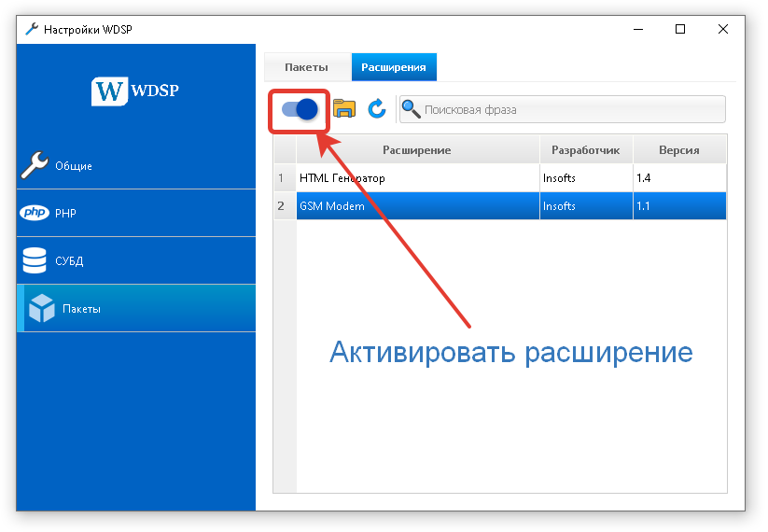This screenshot has width=768, height=532.
Task: Switch to the 'Пакеты' tab
Action: 307,67
